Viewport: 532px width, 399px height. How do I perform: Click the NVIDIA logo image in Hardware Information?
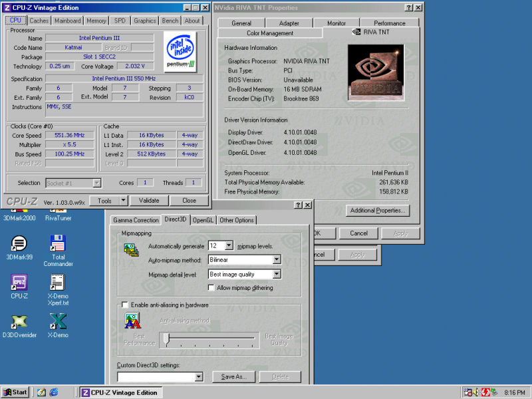(376, 72)
